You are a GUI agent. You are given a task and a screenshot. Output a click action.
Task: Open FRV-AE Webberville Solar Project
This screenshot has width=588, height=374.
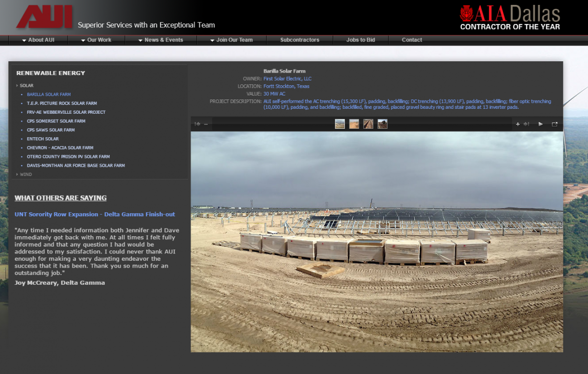point(66,112)
